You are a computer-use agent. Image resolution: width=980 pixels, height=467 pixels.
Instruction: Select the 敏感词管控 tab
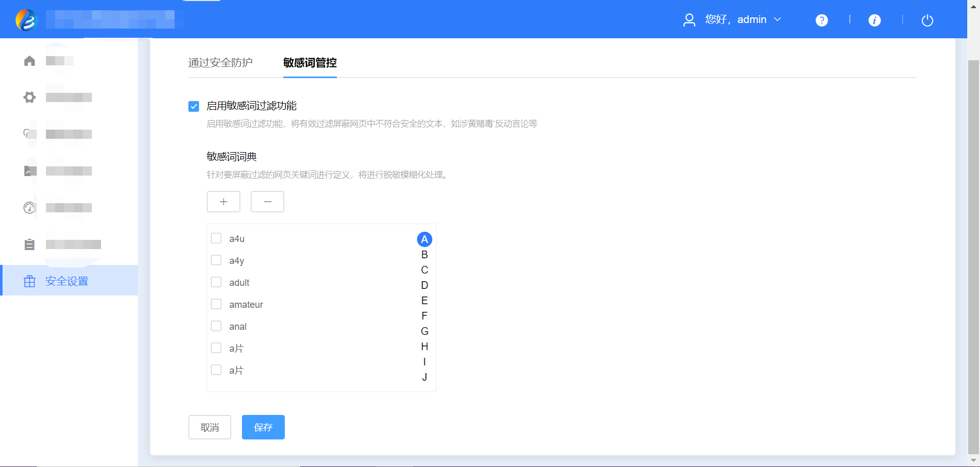click(x=309, y=63)
